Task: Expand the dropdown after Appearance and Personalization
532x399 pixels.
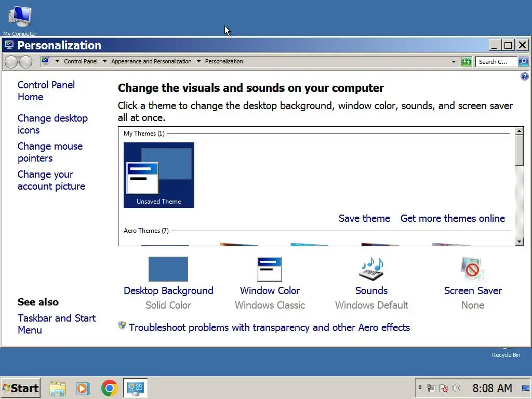Action: (x=198, y=61)
